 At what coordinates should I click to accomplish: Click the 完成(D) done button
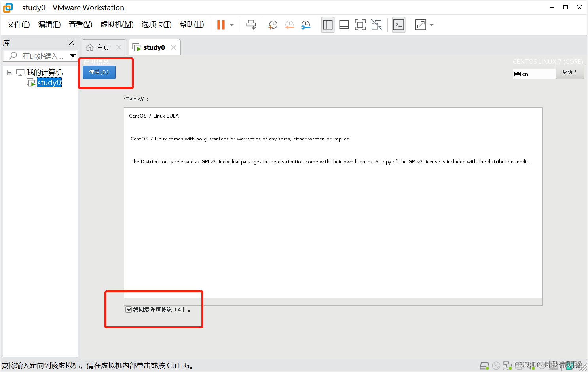click(99, 72)
